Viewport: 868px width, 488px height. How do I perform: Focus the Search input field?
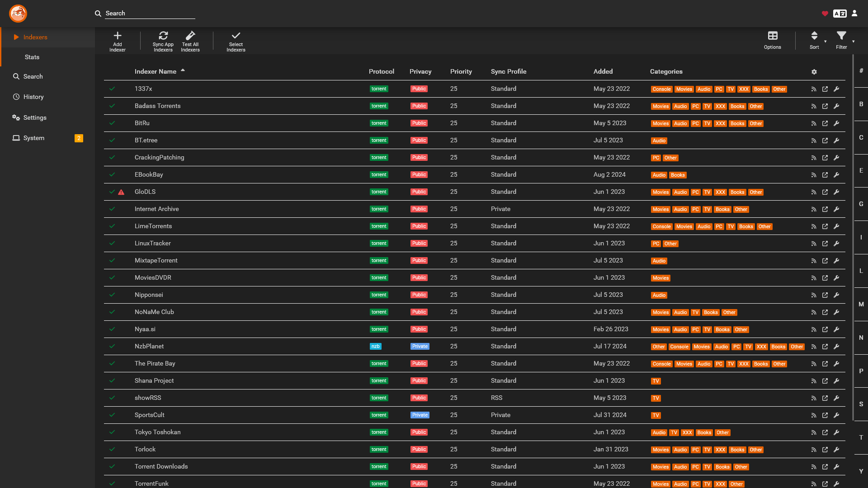coord(150,14)
